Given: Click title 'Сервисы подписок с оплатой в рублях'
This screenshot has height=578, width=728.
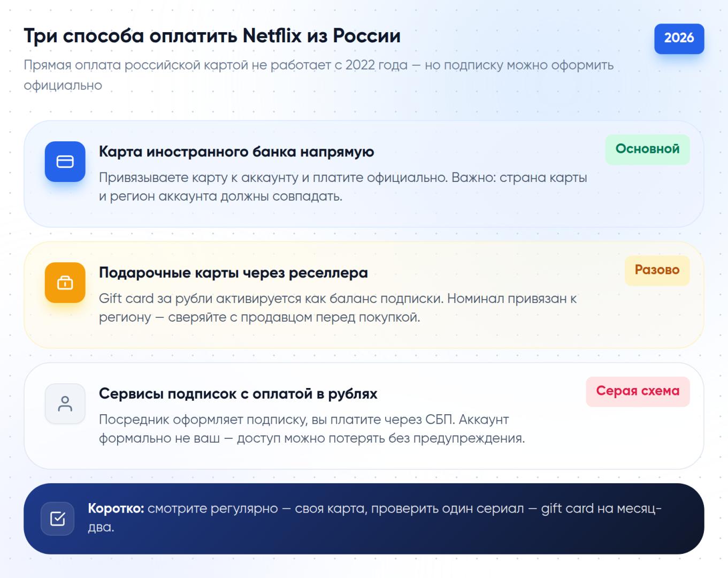Looking at the screenshot, I should (238, 393).
